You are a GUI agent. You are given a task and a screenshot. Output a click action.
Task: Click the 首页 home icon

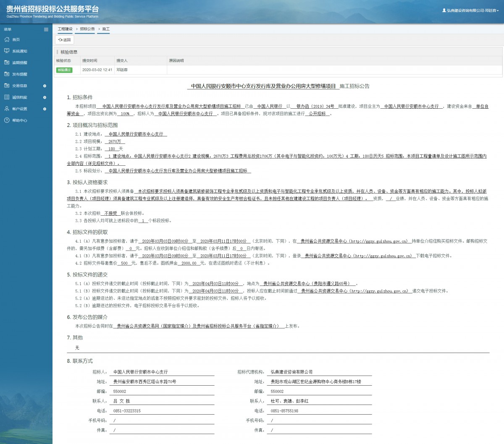pos(7,39)
